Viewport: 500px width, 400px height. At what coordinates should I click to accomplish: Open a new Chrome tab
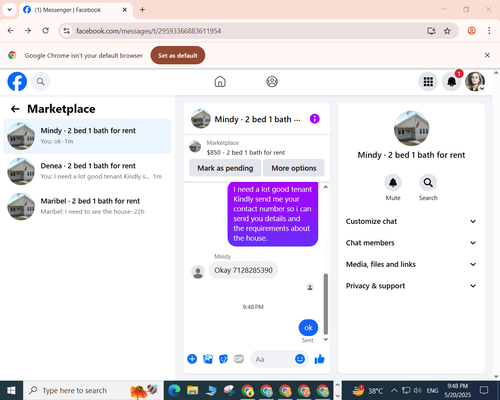click(142, 10)
